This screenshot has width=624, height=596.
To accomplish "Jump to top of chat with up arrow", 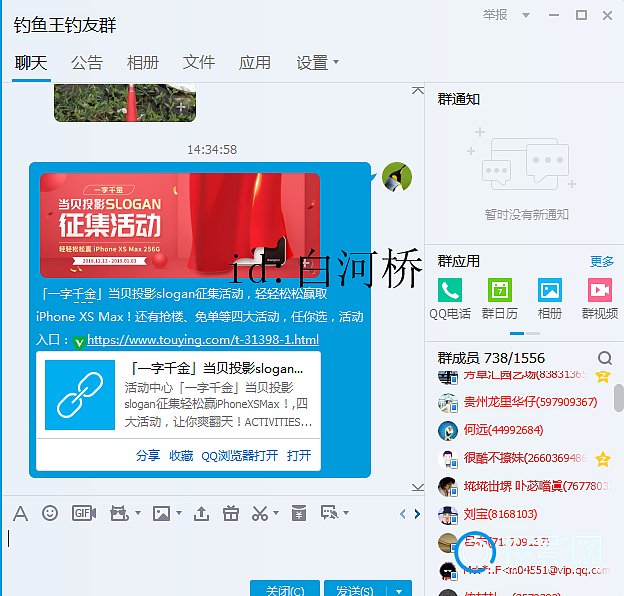I will (417, 91).
